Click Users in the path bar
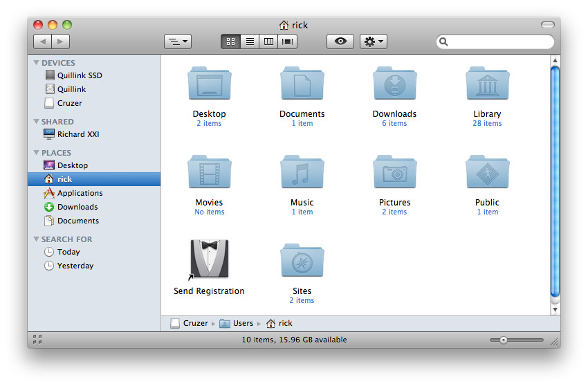Viewport: 588px width, 386px height. click(237, 323)
